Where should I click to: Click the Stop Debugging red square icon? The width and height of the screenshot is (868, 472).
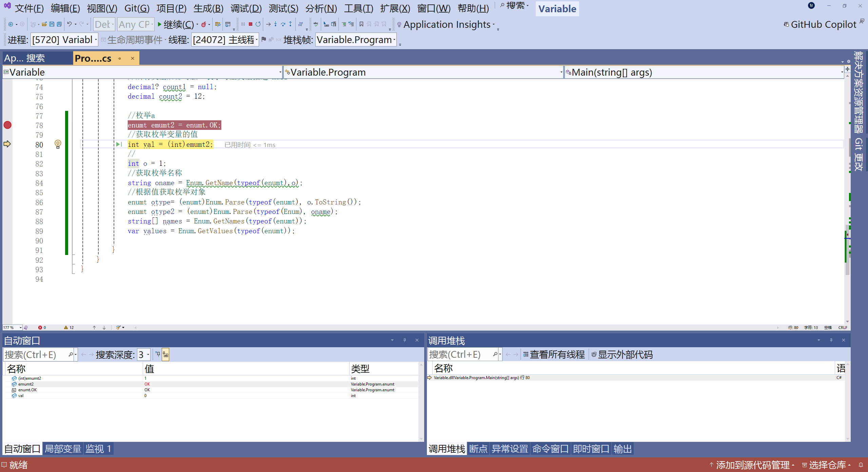tap(250, 24)
